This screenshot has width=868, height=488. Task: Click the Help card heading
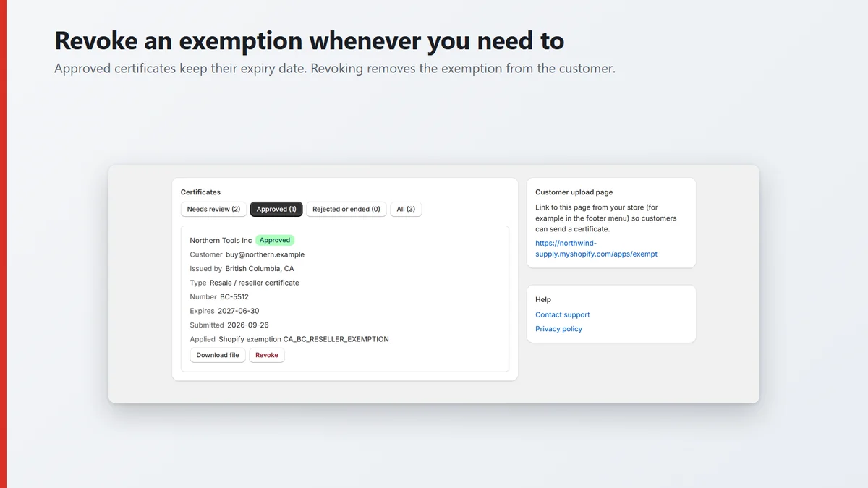pos(543,299)
